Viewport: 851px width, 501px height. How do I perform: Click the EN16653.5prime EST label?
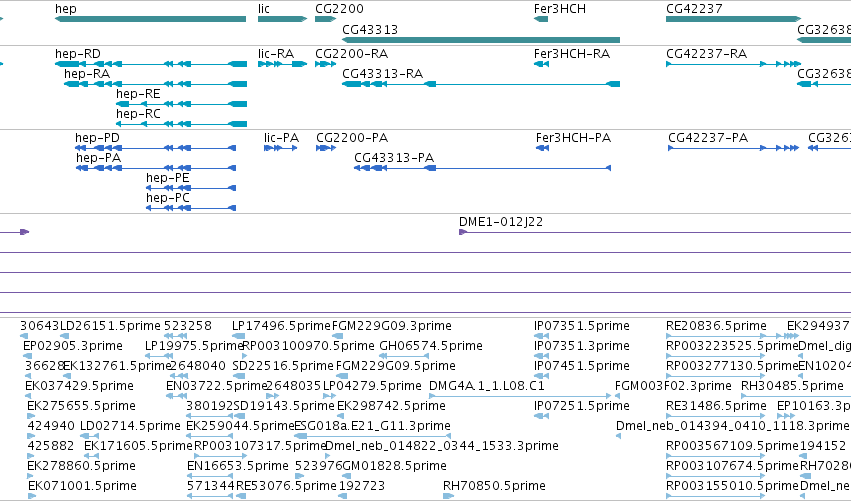point(238,466)
